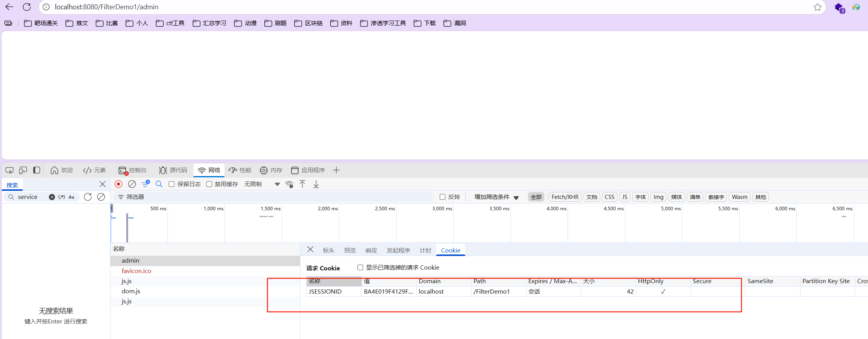Add another DevTools tool with plus
This screenshot has width=868, height=339.
pyautogui.click(x=336, y=170)
